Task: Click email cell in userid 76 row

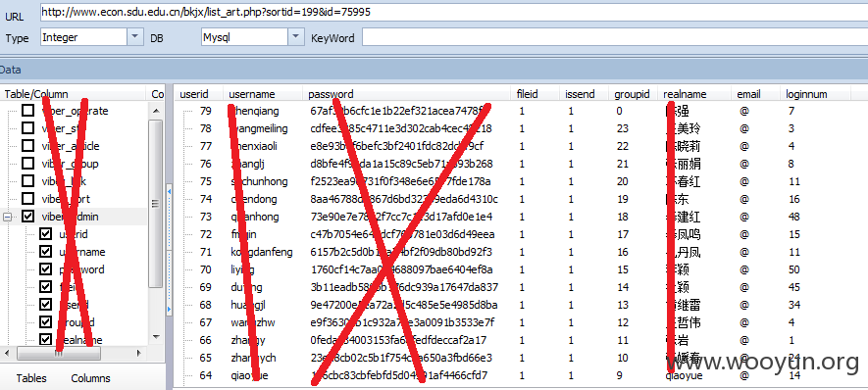Action: pyautogui.click(x=744, y=164)
